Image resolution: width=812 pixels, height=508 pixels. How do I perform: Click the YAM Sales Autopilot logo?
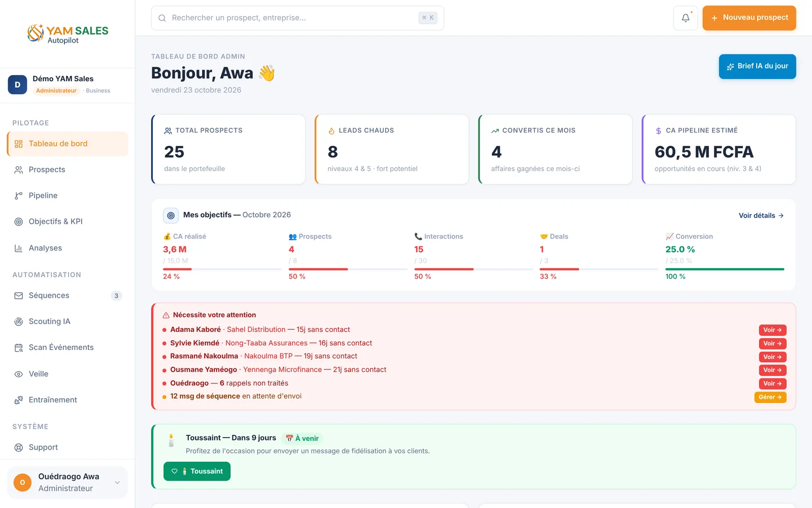tap(67, 34)
